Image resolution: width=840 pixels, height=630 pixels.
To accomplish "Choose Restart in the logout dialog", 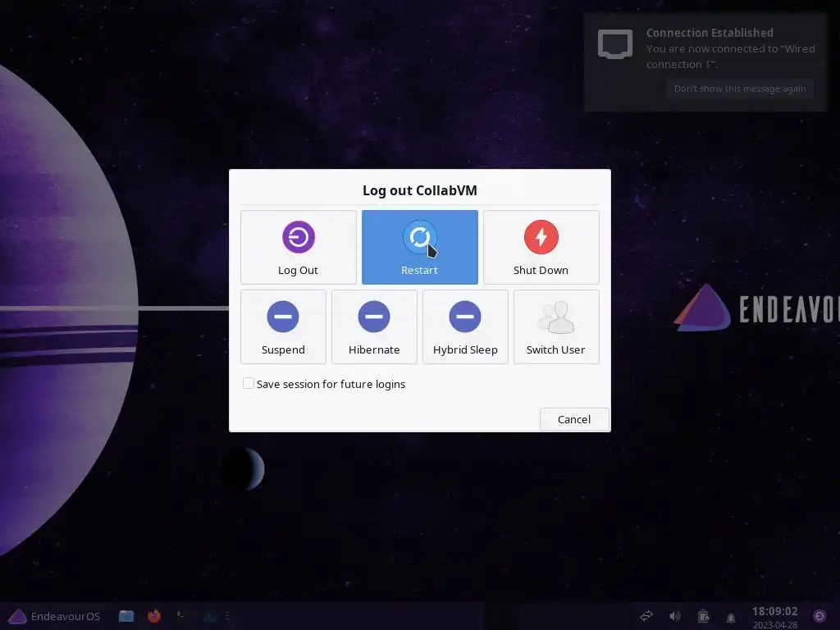I will [419, 247].
